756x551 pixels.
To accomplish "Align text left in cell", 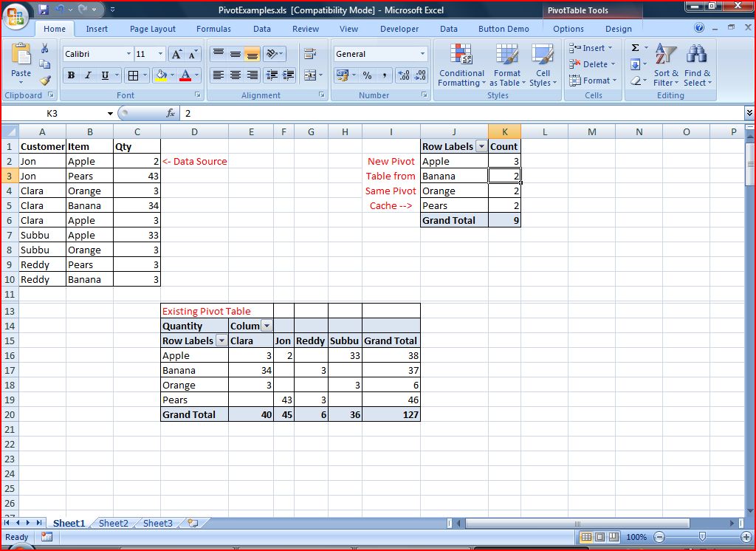I will point(219,75).
